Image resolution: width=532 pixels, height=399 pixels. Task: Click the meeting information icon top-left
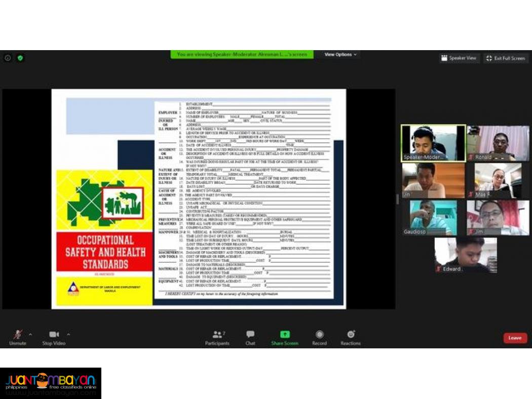(x=7, y=58)
